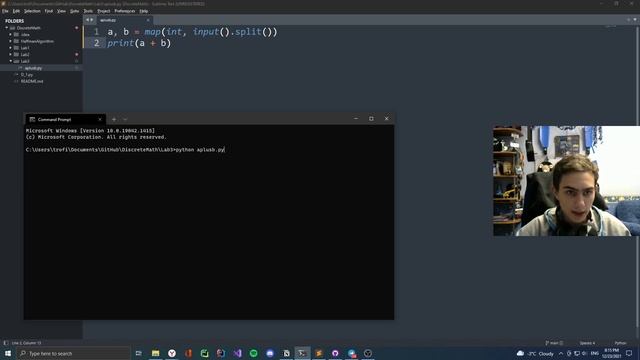Expand the Lab2 folder

click(x=11, y=54)
